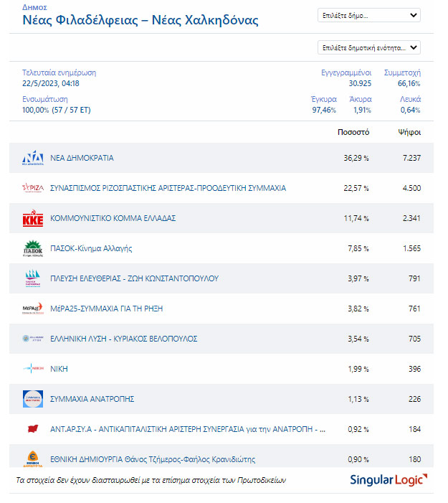448x503 pixels.
Task: Click the ΣΥΝΑΣΠΙΣΜΟΣ ΡΙΖΟΣΠΑΣΤΙΚΗΣ ΑΡΙΣΤΕΡΑΣ party name
Action: pos(168,188)
